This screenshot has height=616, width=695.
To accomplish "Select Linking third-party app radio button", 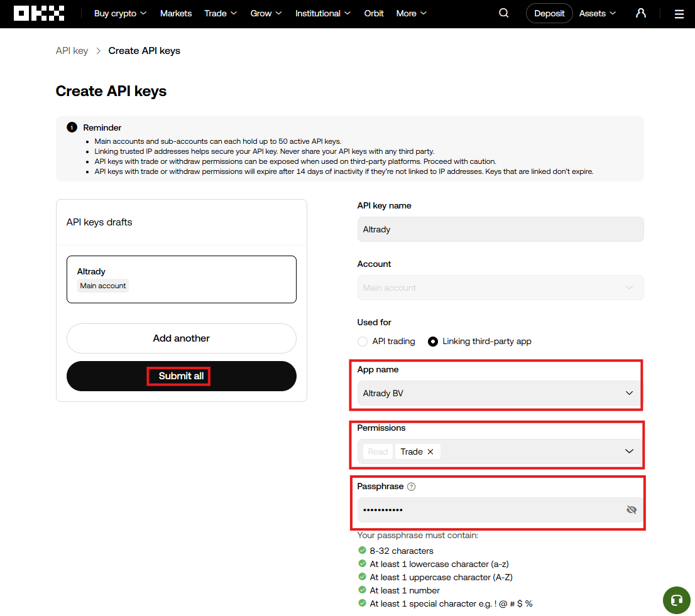I will click(432, 342).
